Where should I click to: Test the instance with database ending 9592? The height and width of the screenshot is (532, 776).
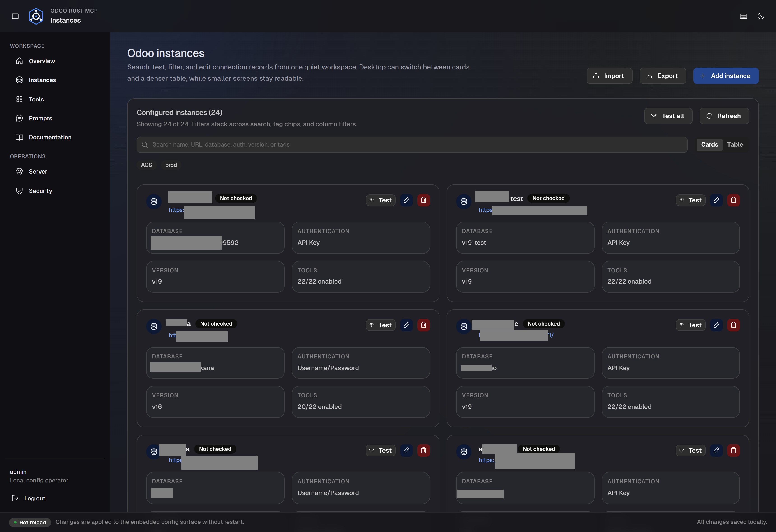[x=380, y=200]
